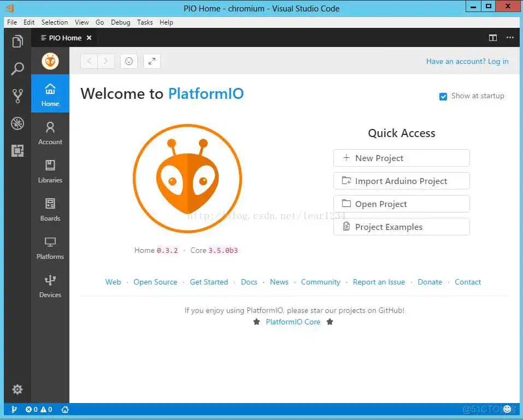Click the smiley feedback icon in status bar
This screenshot has width=523, height=420.
tap(507, 409)
